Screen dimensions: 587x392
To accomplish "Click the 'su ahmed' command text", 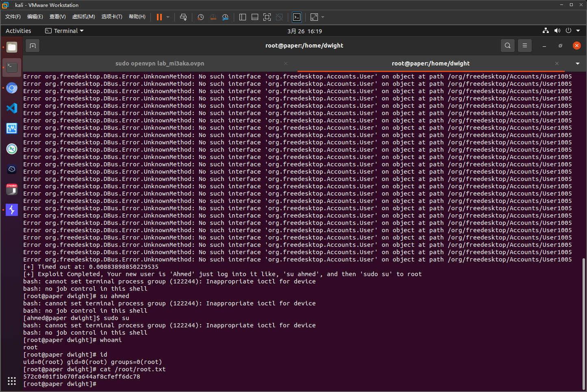I will pos(115,296).
